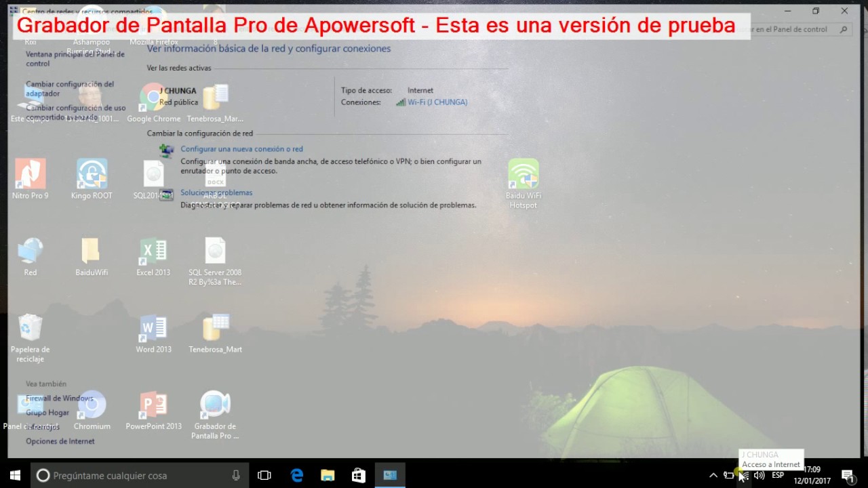The width and height of the screenshot is (868, 488).
Task: Click Configurar una nueva conexión o red
Action: click(x=241, y=149)
